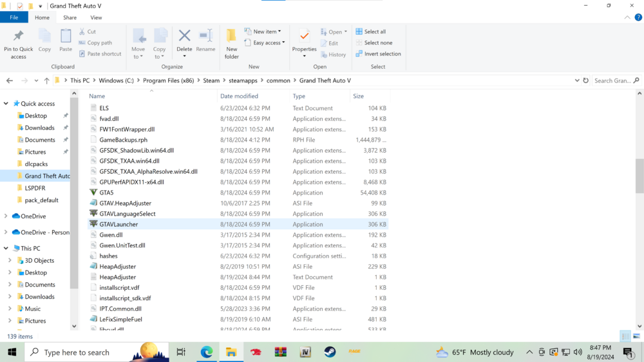Click Pin to Quick access icon

coord(18,36)
